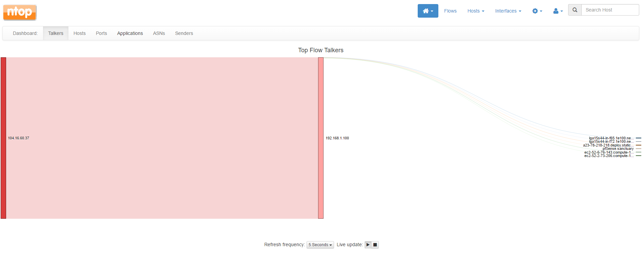This screenshot has height=255, width=644.
Task: Select the ASNs dashboard tab
Action: click(159, 33)
